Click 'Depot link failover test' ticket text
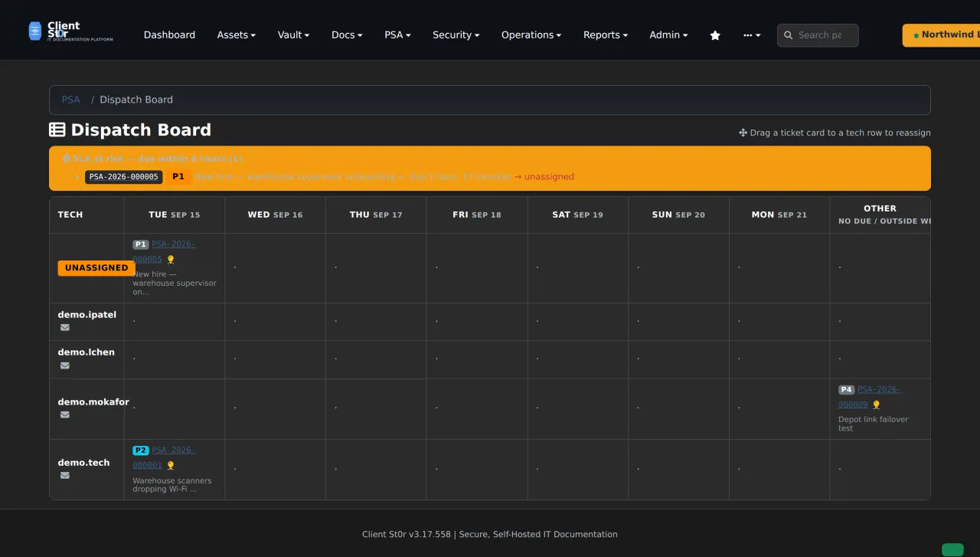 coord(874,424)
